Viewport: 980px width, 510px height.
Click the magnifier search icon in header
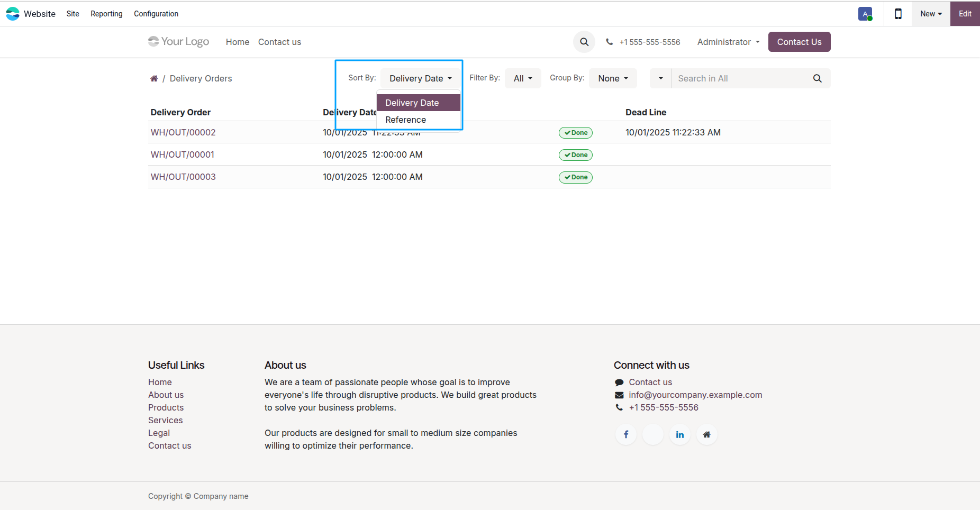584,42
